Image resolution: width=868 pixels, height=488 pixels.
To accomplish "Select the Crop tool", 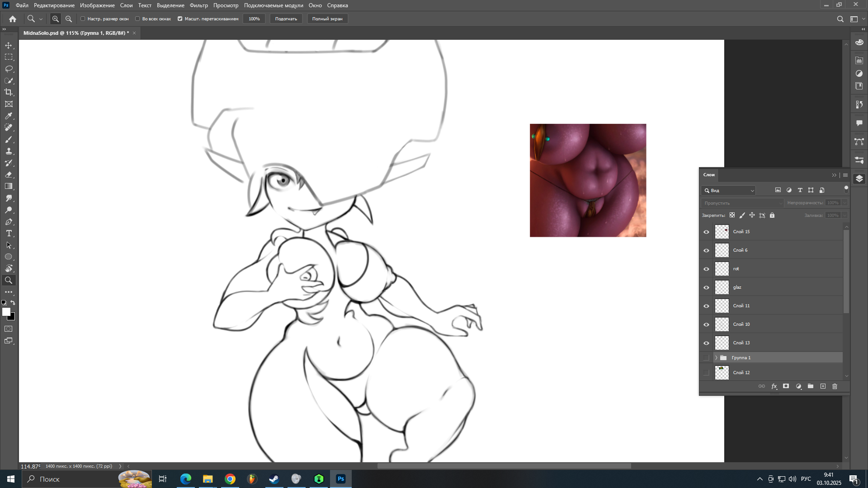I will click(x=9, y=92).
